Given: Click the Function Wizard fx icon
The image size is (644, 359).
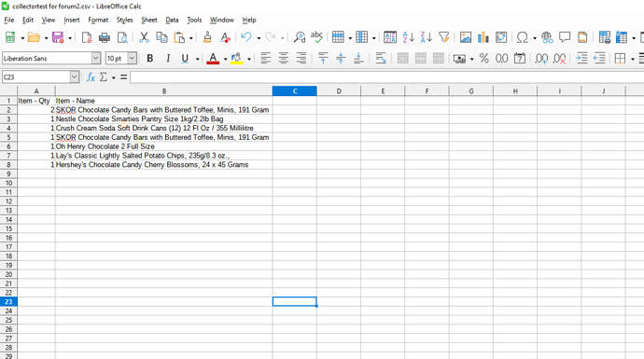Looking at the screenshot, I should (x=91, y=76).
